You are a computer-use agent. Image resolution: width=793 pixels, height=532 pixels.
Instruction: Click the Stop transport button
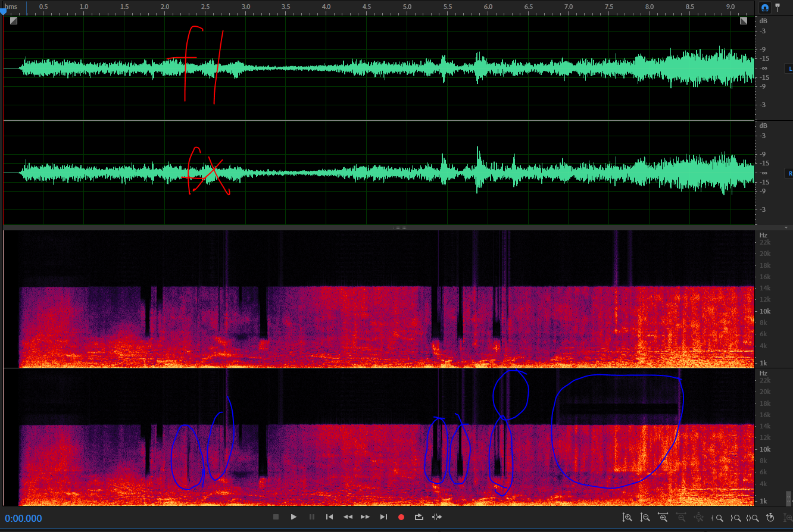pyautogui.click(x=276, y=517)
